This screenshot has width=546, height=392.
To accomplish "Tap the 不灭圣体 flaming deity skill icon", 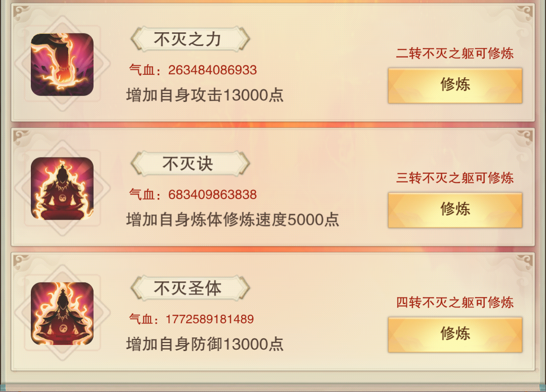I will tap(62, 313).
